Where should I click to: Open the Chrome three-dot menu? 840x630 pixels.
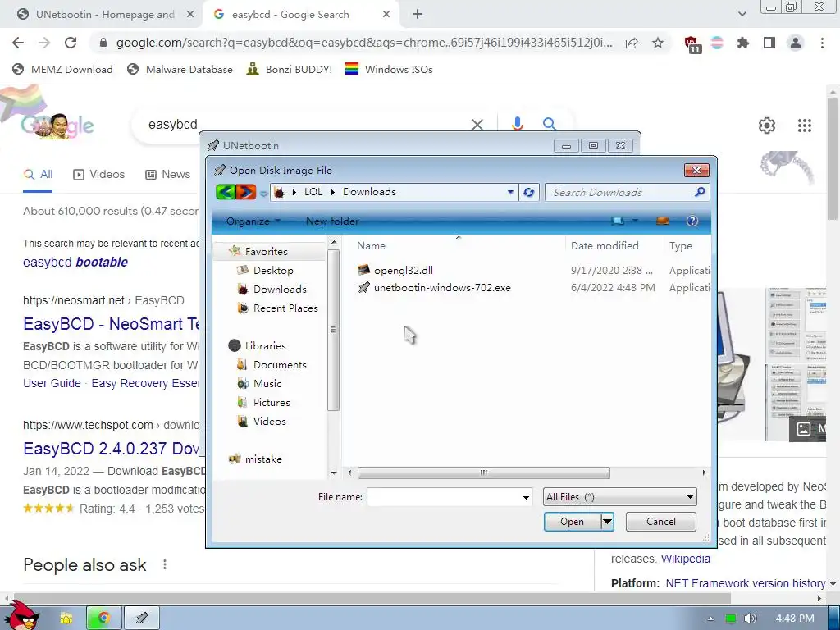[822, 43]
